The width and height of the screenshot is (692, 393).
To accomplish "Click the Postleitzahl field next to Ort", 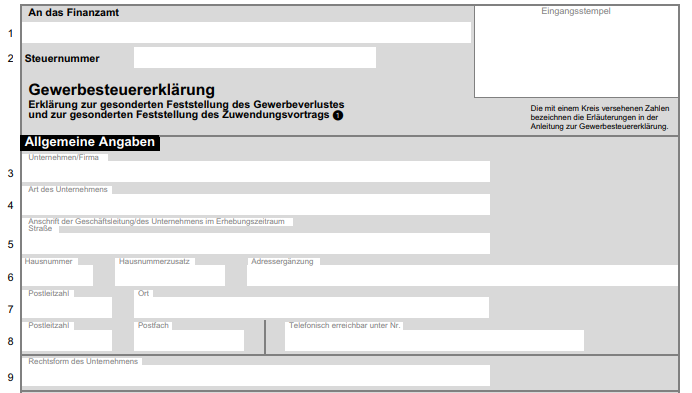I will (67, 308).
